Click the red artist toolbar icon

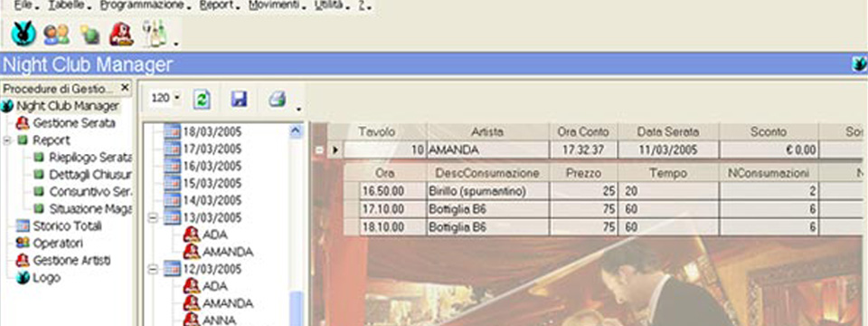click(x=121, y=34)
